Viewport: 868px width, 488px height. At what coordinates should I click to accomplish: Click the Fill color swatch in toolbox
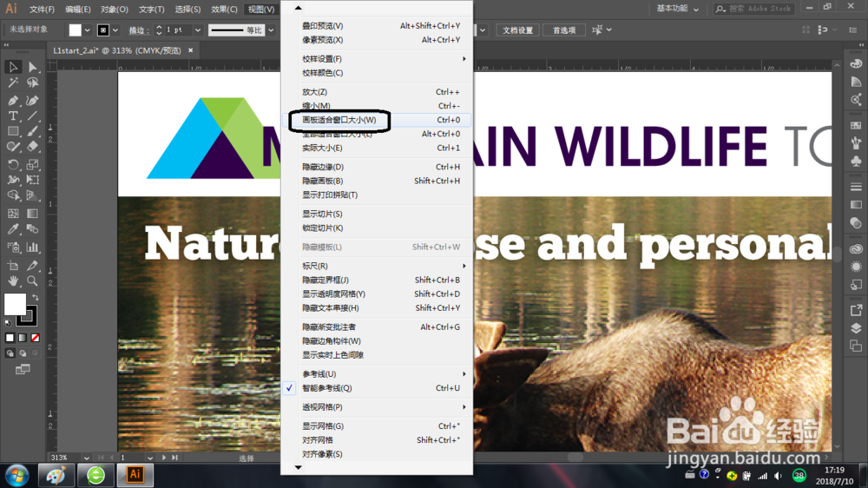click(15, 304)
